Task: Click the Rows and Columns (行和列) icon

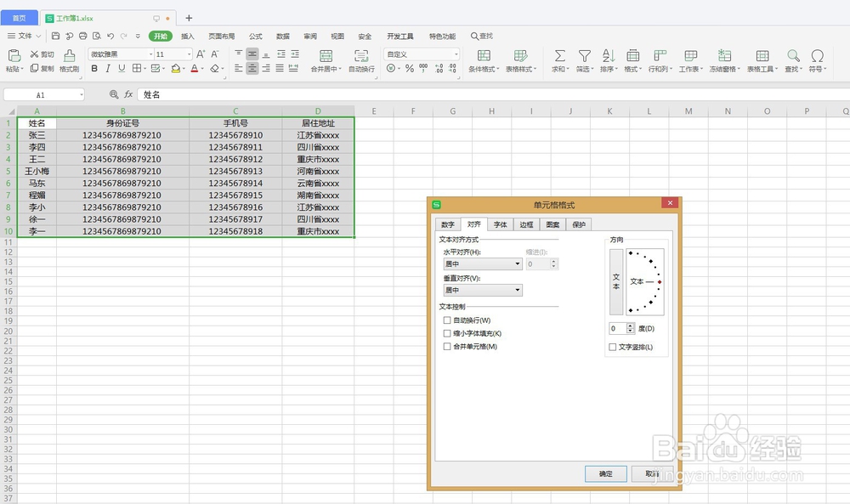Action: 660,56
